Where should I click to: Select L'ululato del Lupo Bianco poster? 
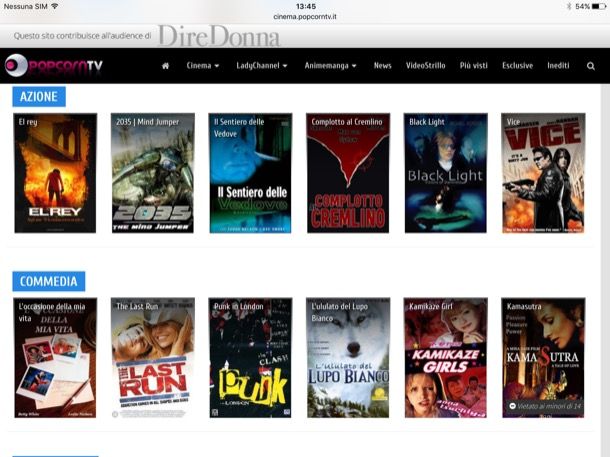(348, 358)
